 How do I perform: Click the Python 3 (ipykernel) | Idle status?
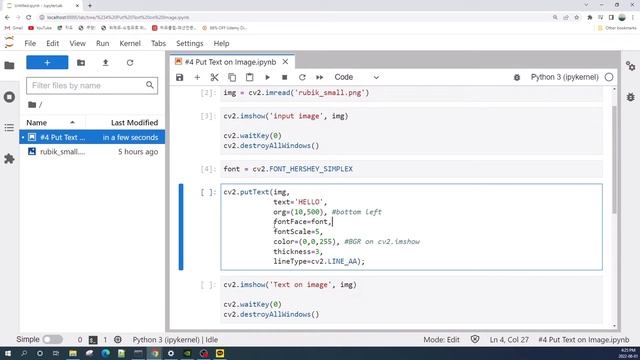175,340
